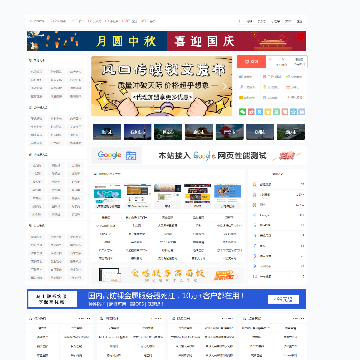The width and height of the screenshot is (360, 360).
Task: Share via the yellow star Qzone icon
Action: tap(267, 112)
